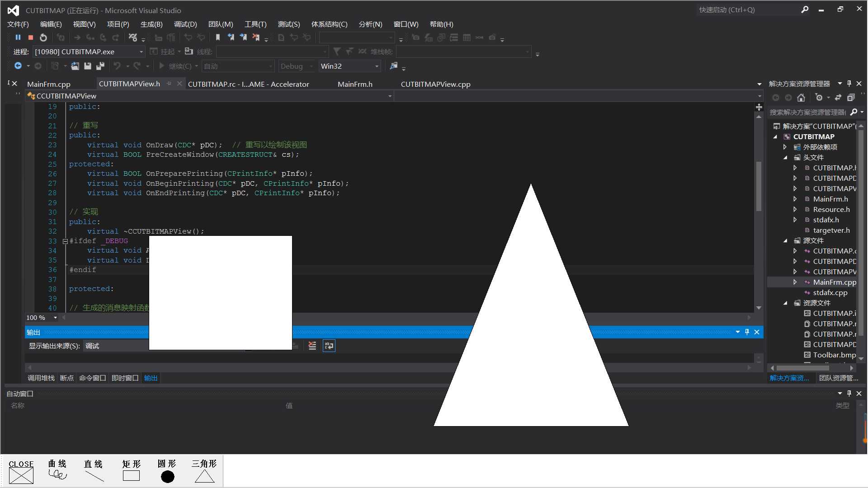Pin the CUTBITMAPView.h tab
The height and width of the screenshot is (488, 868).
point(169,84)
